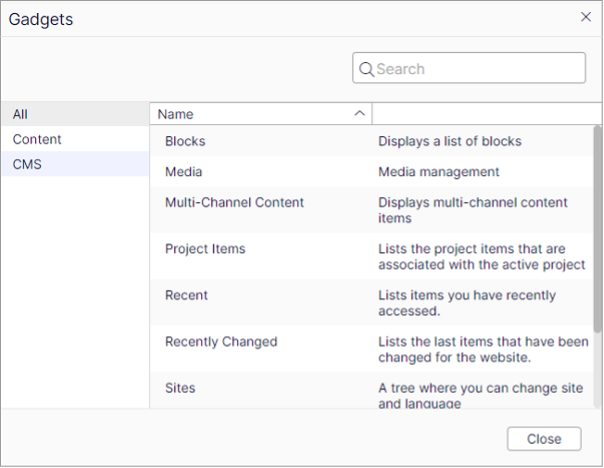Click the 'Displays a list of blocks' description

coord(449,141)
